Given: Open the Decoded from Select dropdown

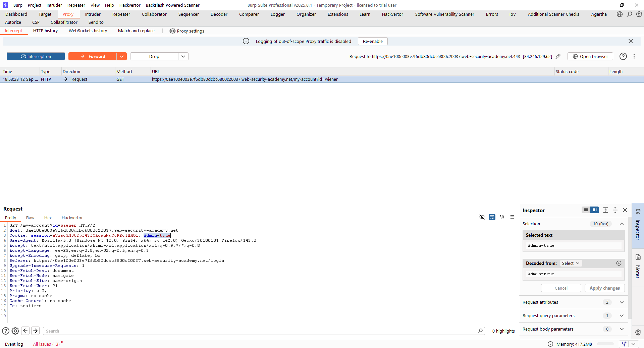Looking at the screenshot, I should pyautogui.click(x=571, y=263).
